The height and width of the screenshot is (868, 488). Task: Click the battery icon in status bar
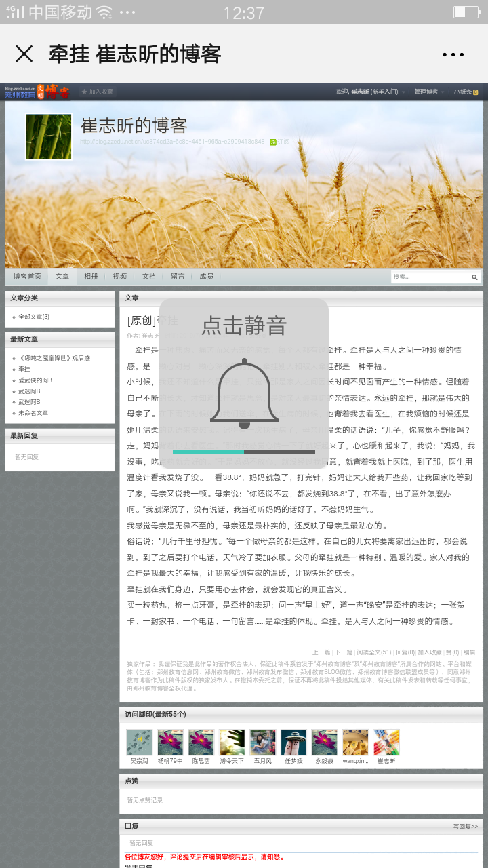pyautogui.click(x=466, y=12)
